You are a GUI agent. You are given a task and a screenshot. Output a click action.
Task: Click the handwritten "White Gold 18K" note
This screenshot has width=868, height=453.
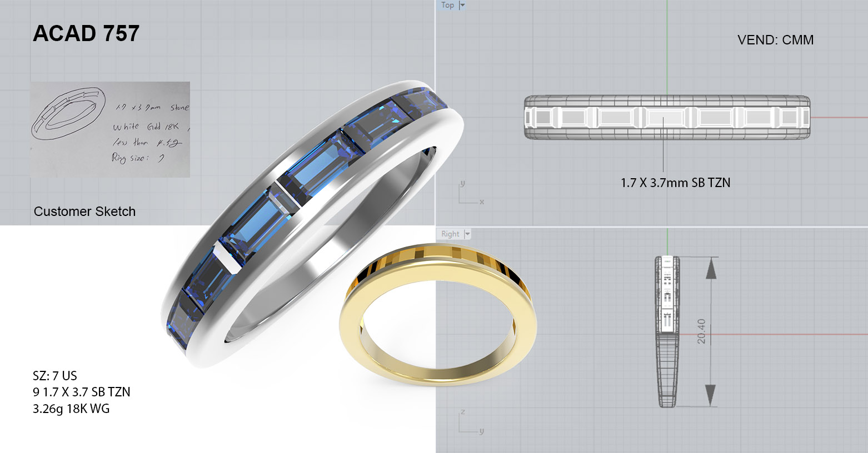(x=146, y=127)
